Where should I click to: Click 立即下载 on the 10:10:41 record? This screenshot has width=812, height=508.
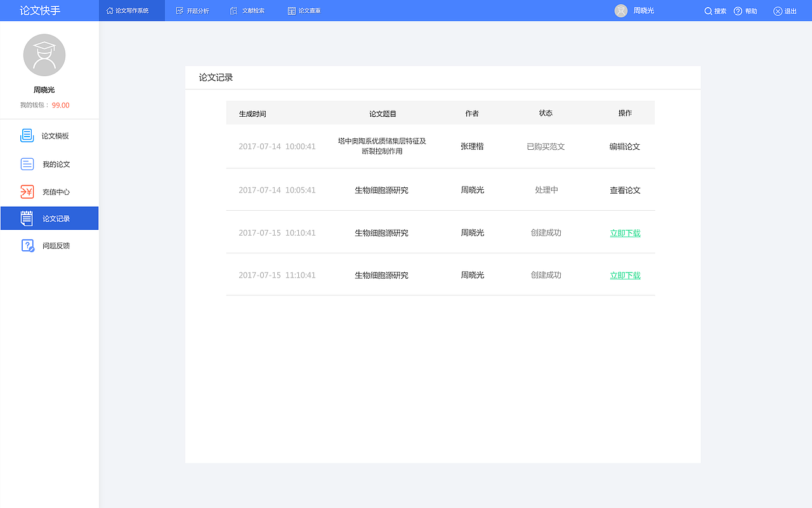click(625, 232)
